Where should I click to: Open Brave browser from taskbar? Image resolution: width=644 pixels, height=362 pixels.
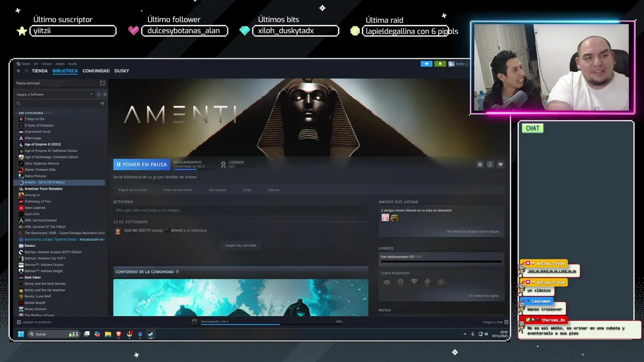click(119, 334)
